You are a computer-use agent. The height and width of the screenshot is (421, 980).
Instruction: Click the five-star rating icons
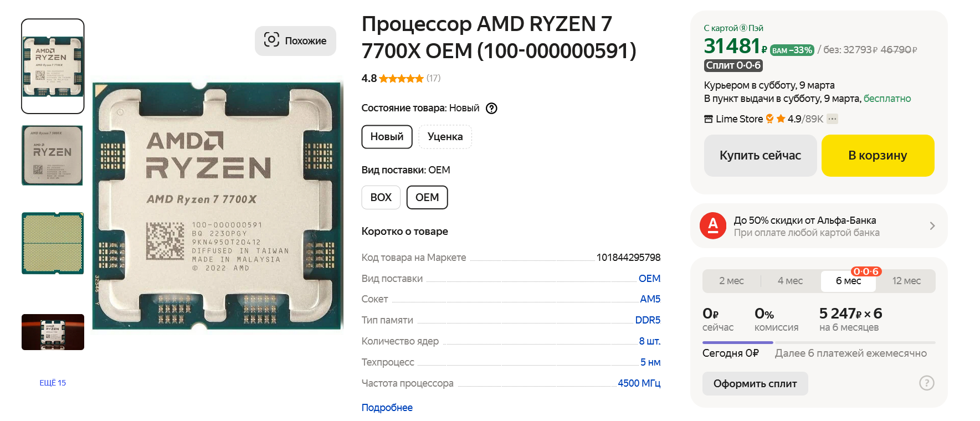click(x=401, y=79)
